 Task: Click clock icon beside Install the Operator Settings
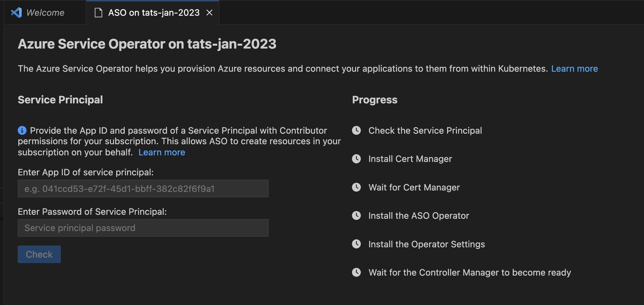356,244
